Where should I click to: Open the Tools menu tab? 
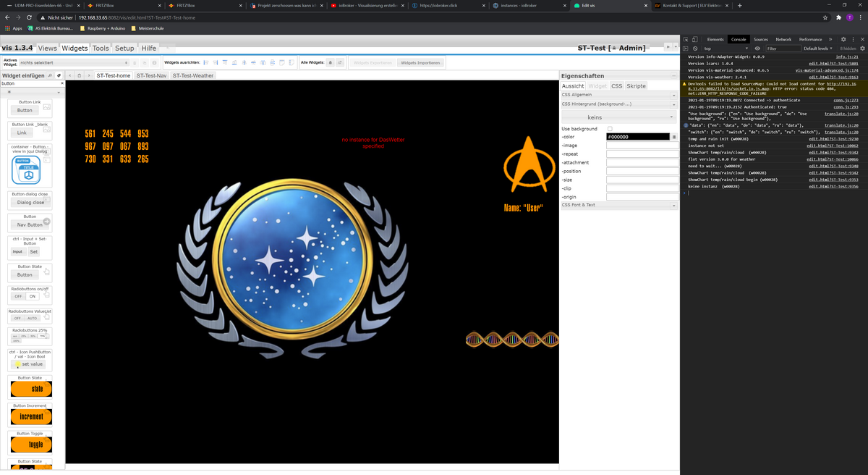pos(101,48)
